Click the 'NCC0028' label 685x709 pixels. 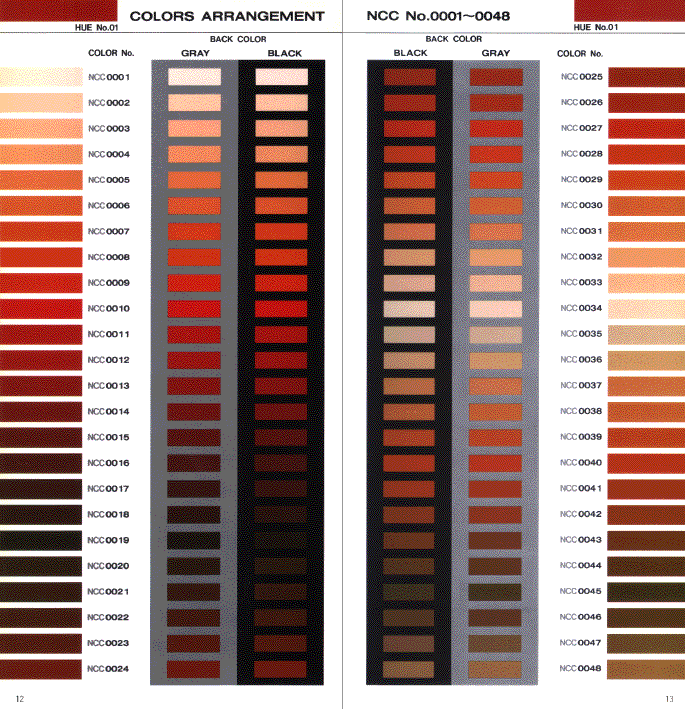581,154
